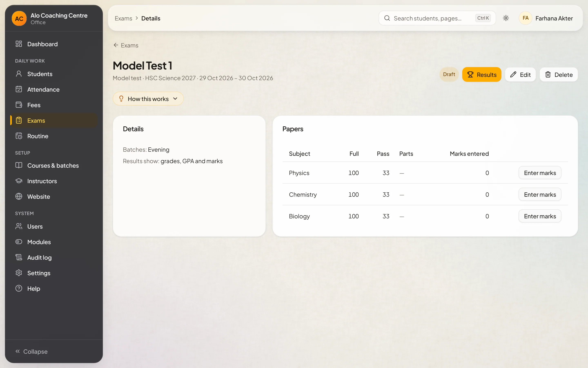
Task: Click the Biology subject cell
Action: coord(299,216)
